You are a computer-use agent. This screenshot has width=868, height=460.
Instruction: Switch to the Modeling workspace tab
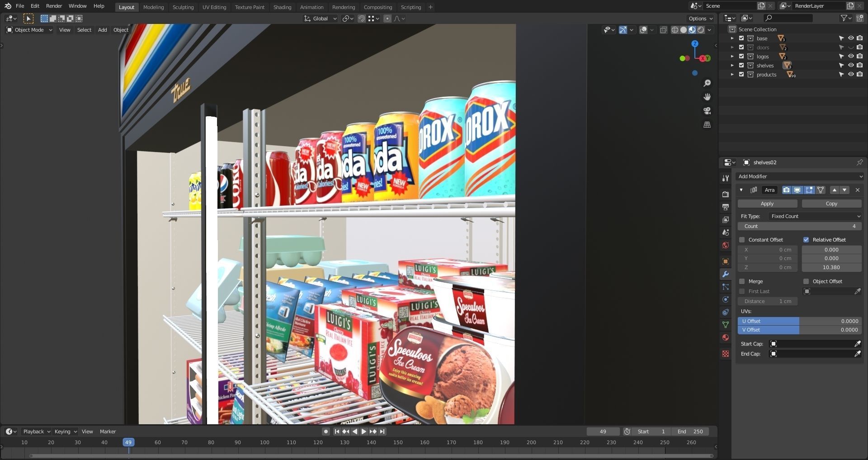tap(153, 7)
